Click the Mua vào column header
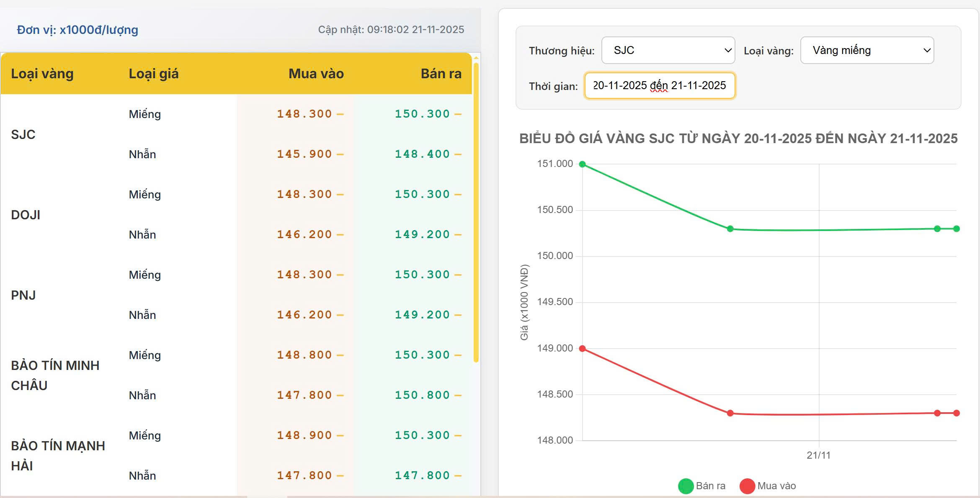 pyautogui.click(x=316, y=74)
